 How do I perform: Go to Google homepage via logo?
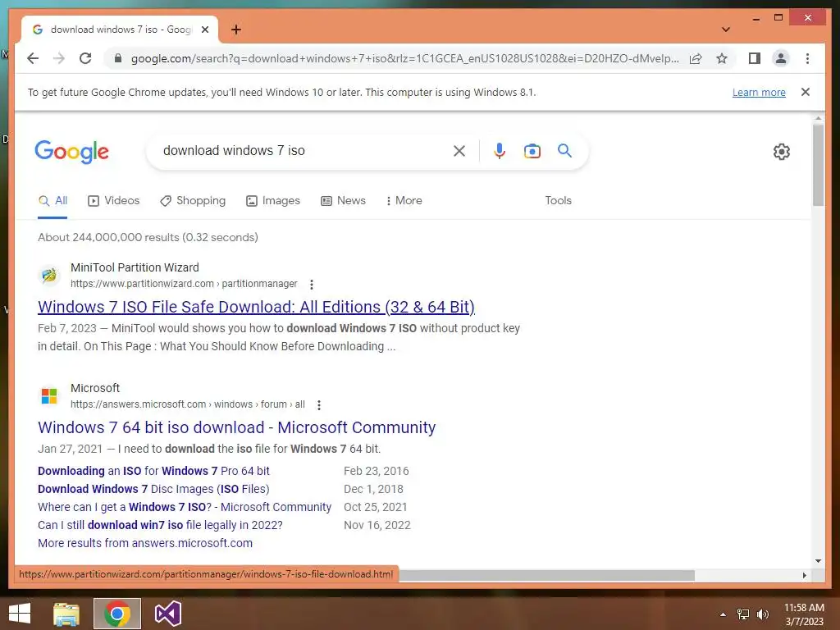point(72,152)
